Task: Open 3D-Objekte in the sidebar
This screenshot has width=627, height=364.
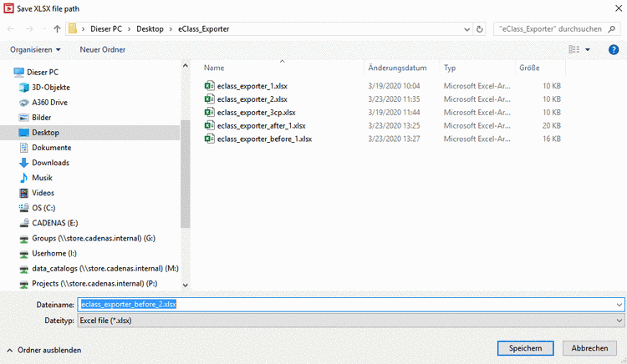Action: (51, 88)
